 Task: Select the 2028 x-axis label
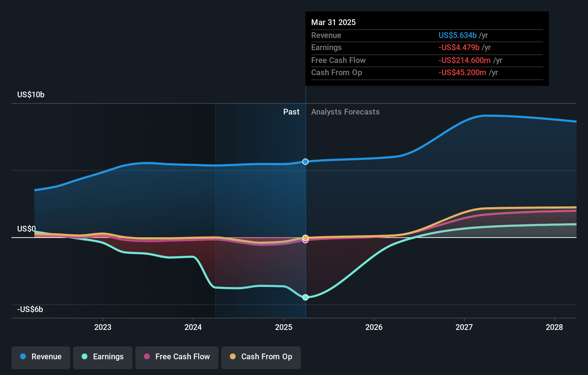[554, 327]
